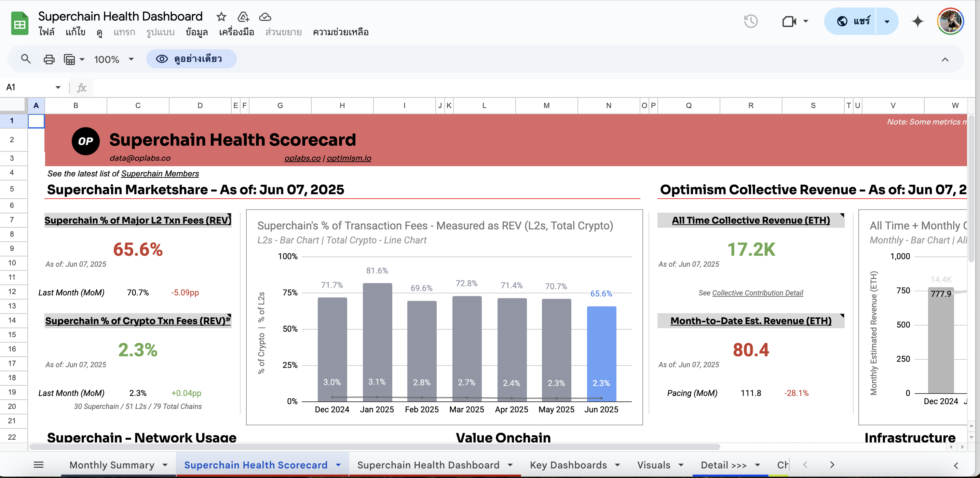Viewport: 980px width, 478px height.
Task: Click the OP logo circle
Action: pos(86,141)
